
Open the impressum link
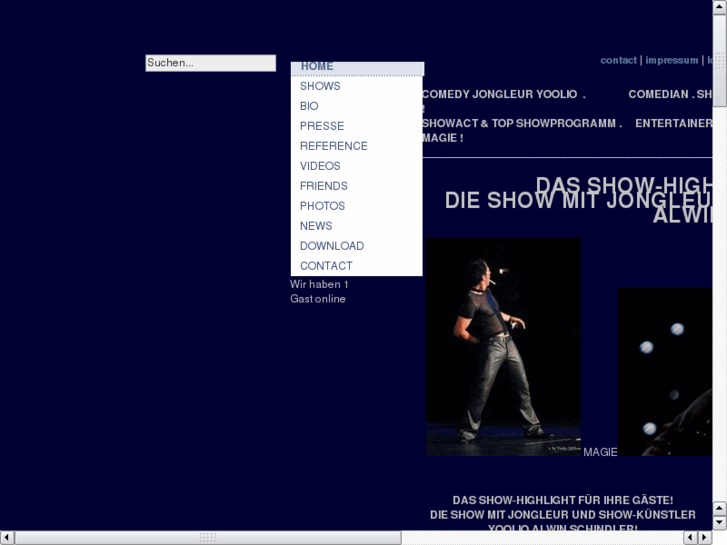tap(671, 60)
